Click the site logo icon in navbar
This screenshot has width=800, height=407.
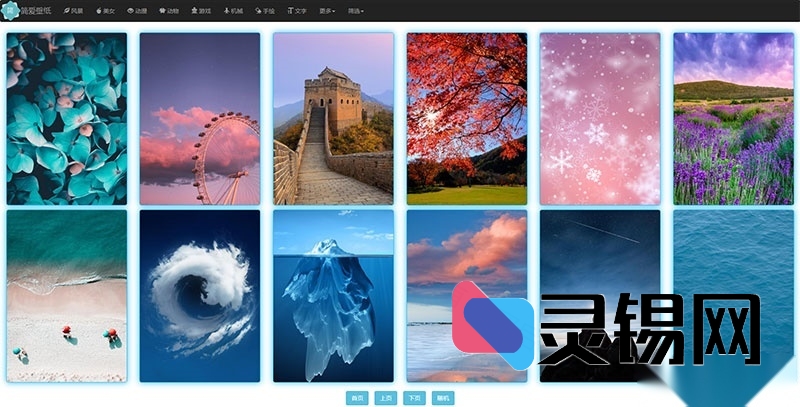10,10
